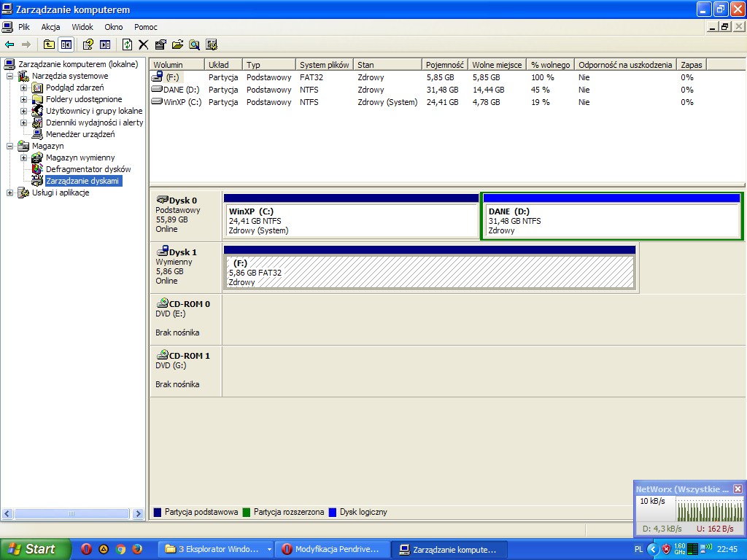Viewport: 747px width, 560px height.
Task: Click the Delete X toolbar icon
Action: tap(143, 44)
